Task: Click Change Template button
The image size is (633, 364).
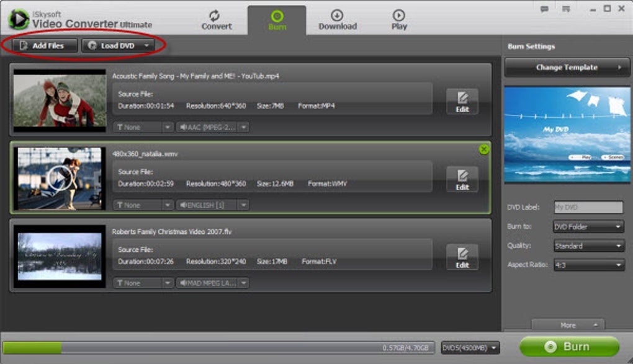Action: pyautogui.click(x=567, y=68)
